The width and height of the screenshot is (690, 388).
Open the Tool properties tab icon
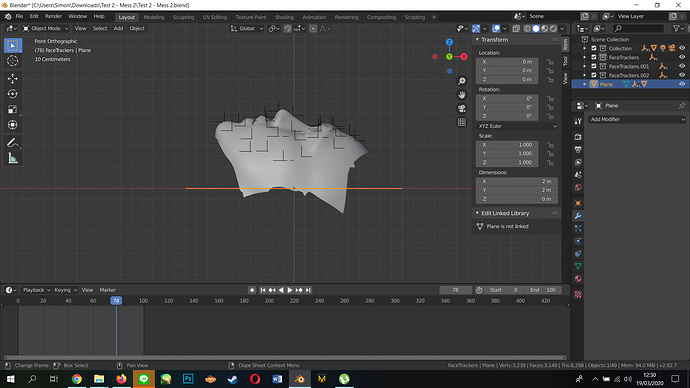578,121
